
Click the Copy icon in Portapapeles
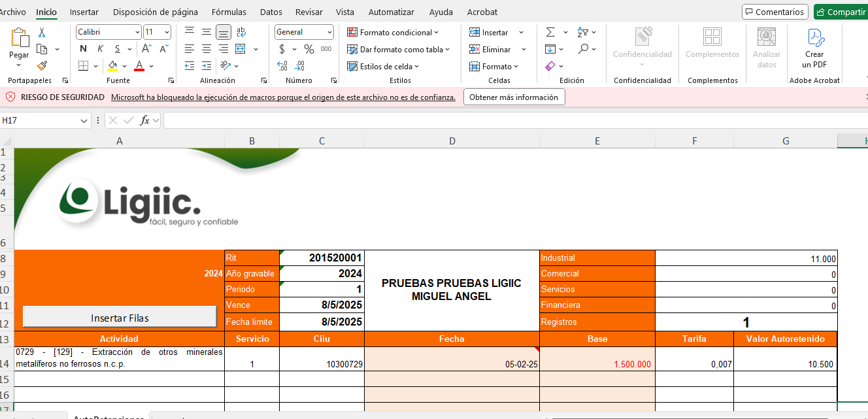[42, 49]
